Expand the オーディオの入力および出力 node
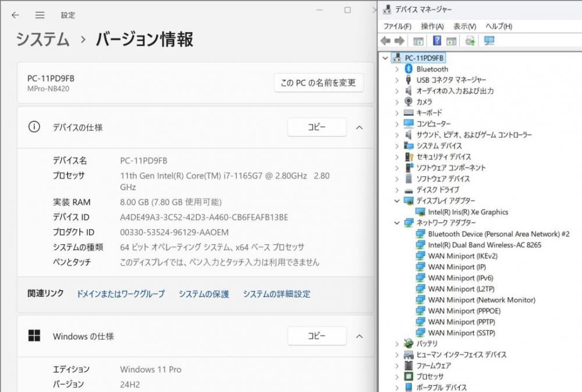This screenshot has width=582, height=392. click(x=397, y=91)
